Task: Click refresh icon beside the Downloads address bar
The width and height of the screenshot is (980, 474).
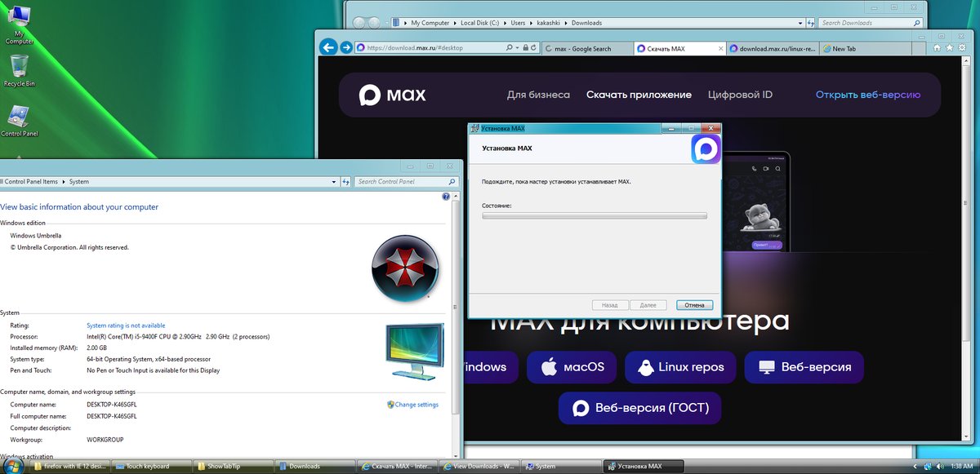Action: (811, 23)
